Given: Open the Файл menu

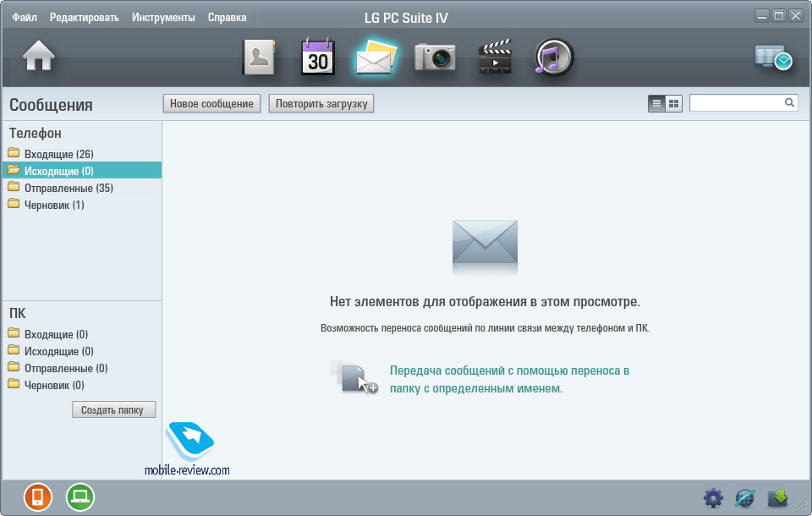Looking at the screenshot, I should coord(25,17).
